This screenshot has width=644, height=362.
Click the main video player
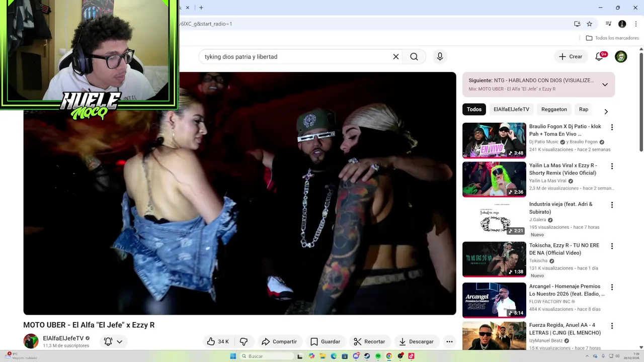click(239, 194)
